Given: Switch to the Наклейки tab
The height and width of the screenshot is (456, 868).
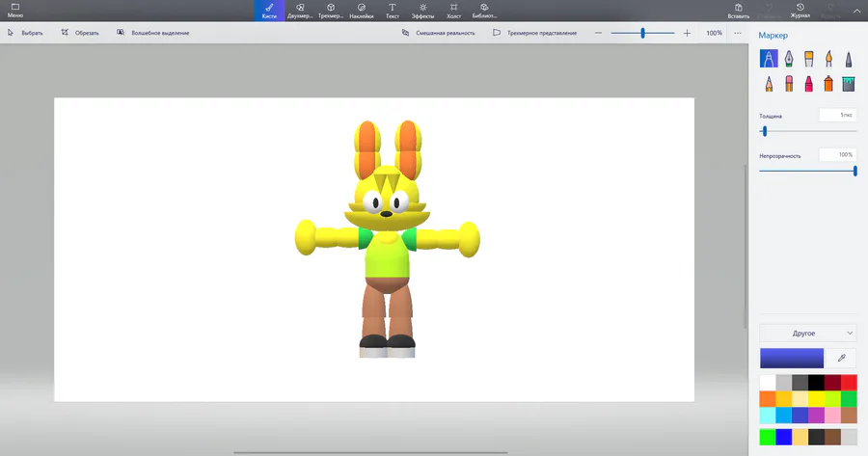Looking at the screenshot, I should click(x=362, y=11).
